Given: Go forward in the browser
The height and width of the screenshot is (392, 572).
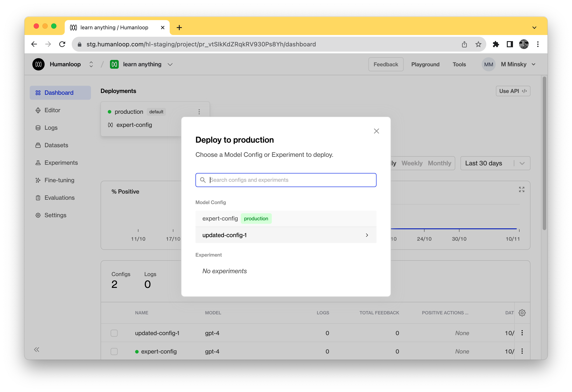Looking at the screenshot, I should pos(48,44).
